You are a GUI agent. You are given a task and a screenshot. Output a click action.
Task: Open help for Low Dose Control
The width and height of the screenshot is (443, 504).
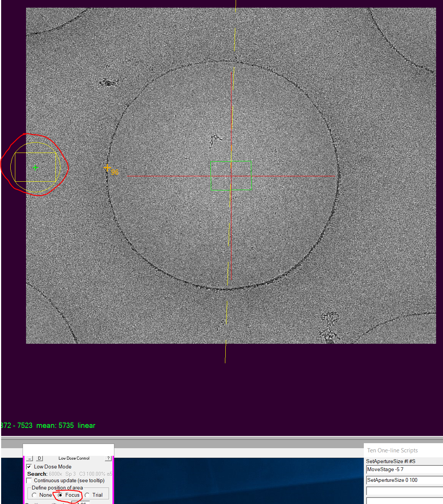coord(109,458)
